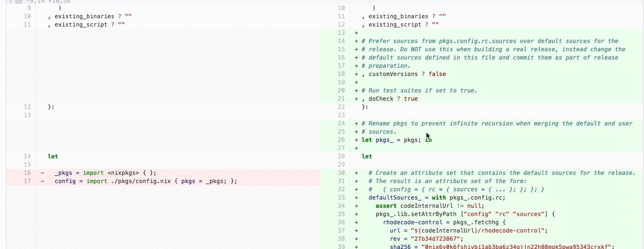
Task: Click the line 'assert codeInternalUrl != null;'
Action: pyautogui.click(x=430, y=206)
